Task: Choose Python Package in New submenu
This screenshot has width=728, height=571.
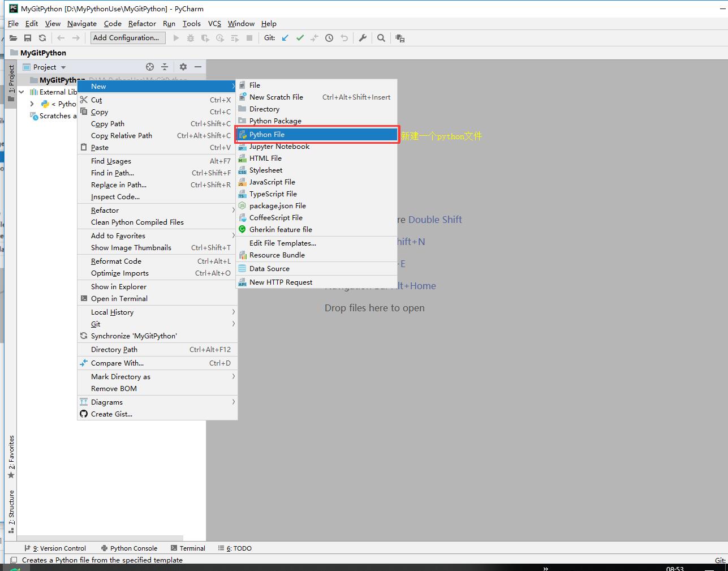Action: (317, 121)
